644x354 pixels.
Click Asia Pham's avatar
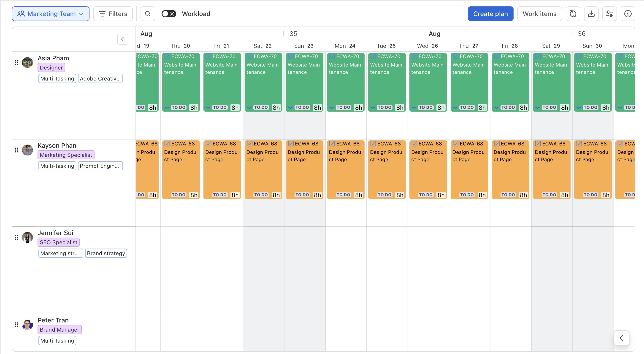(27, 62)
